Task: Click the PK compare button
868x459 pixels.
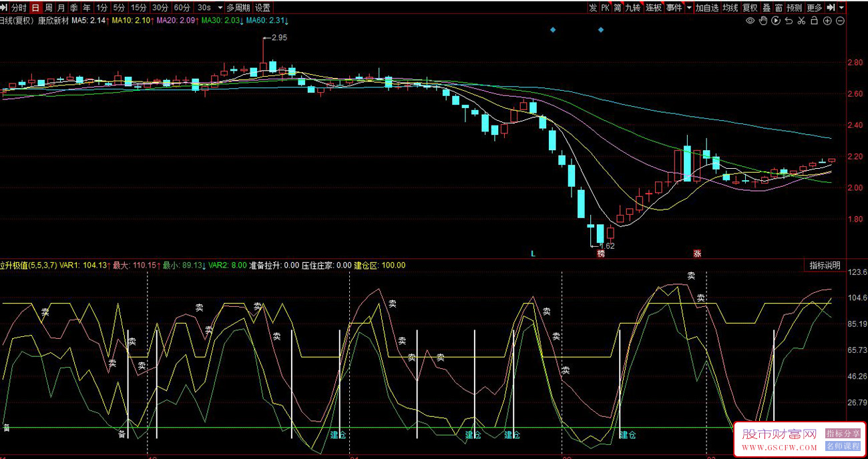Action: [605, 8]
